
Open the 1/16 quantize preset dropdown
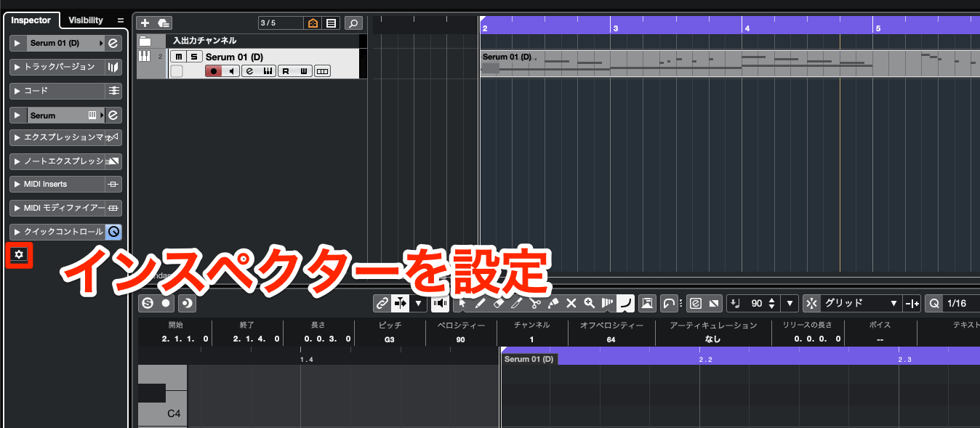click(x=961, y=303)
